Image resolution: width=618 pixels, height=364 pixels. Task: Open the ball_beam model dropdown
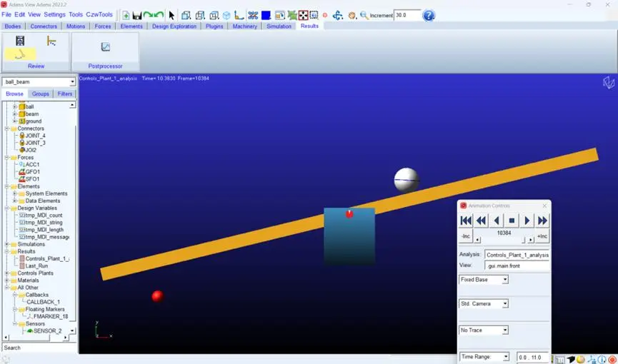pyautogui.click(x=39, y=82)
